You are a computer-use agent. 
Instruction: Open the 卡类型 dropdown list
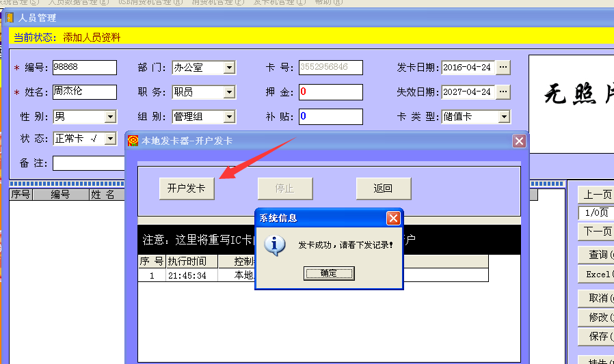pyautogui.click(x=504, y=117)
